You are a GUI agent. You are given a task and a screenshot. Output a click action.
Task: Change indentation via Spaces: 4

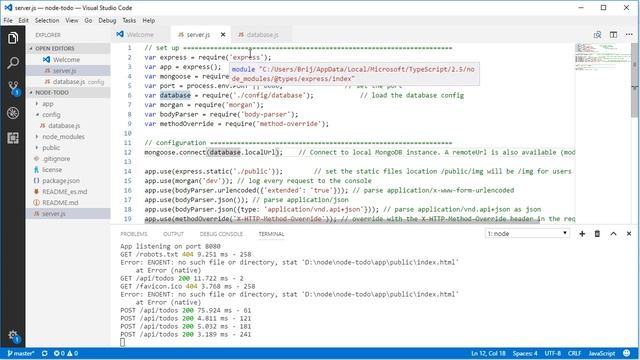coord(525,353)
